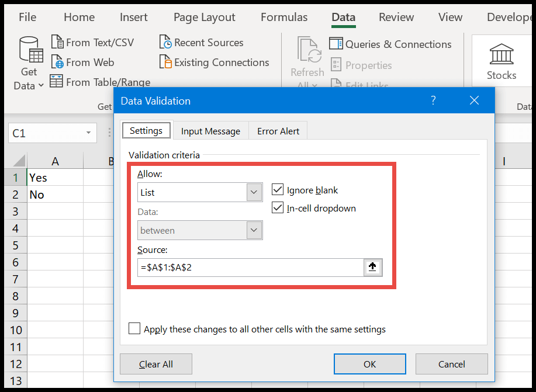Switch to the Input Message tab
536x392 pixels.
pyautogui.click(x=210, y=131)
